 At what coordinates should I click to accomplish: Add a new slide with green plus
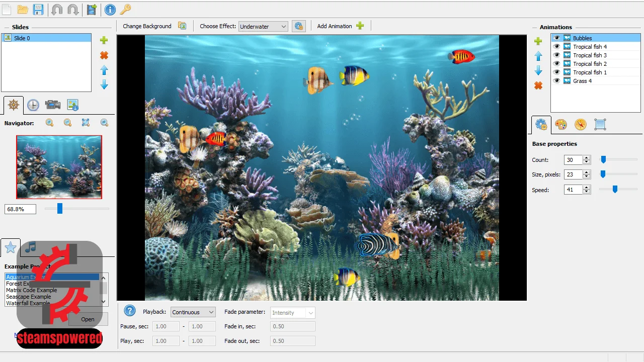click(104, 40)
